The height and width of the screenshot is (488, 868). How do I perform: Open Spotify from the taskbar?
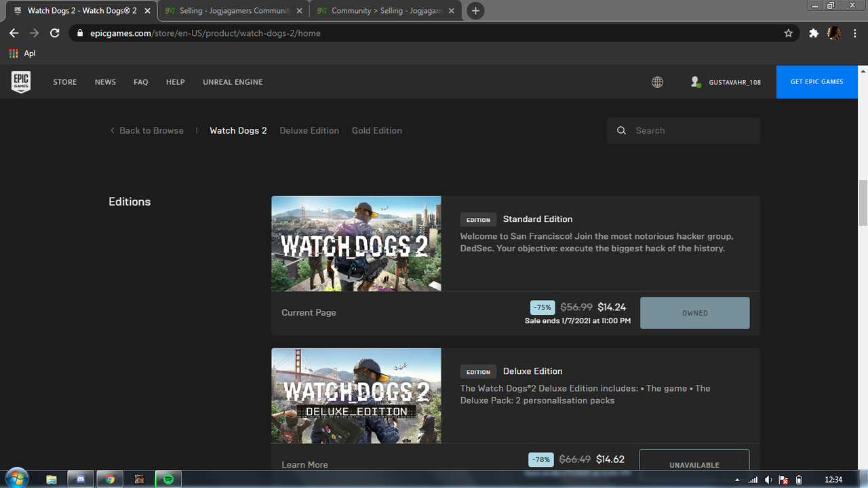(x=168, y=479)
